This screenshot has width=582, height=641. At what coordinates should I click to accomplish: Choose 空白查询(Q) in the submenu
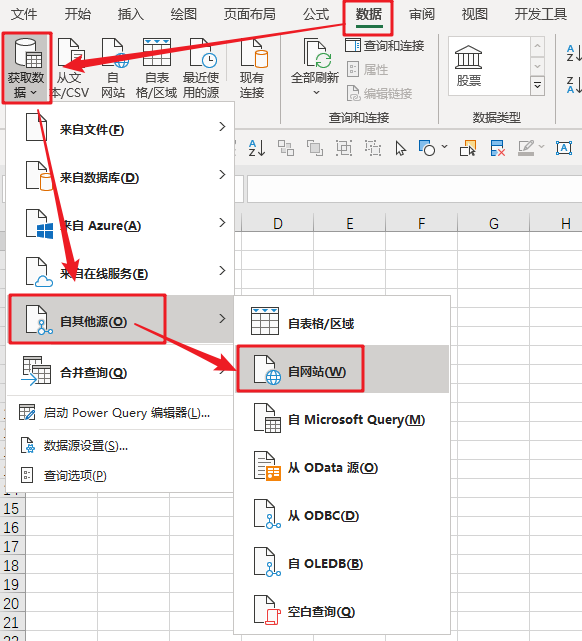pos(342,610)
